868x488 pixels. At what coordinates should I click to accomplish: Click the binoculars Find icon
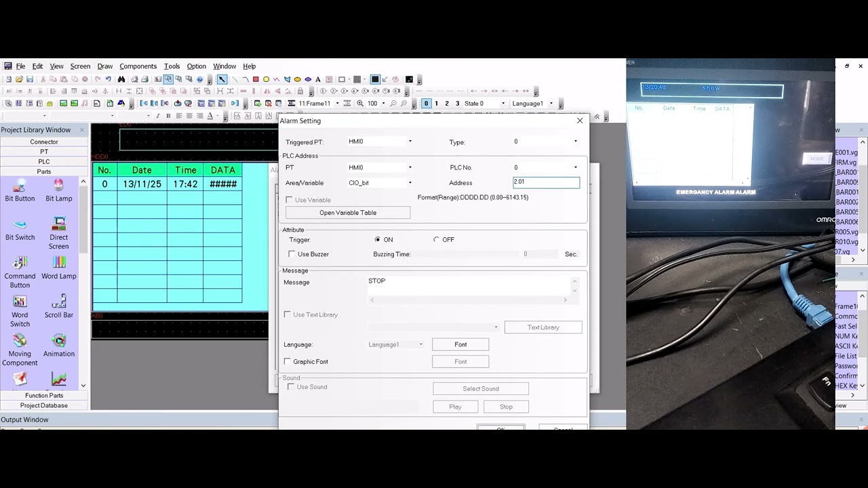coord(121,79)
